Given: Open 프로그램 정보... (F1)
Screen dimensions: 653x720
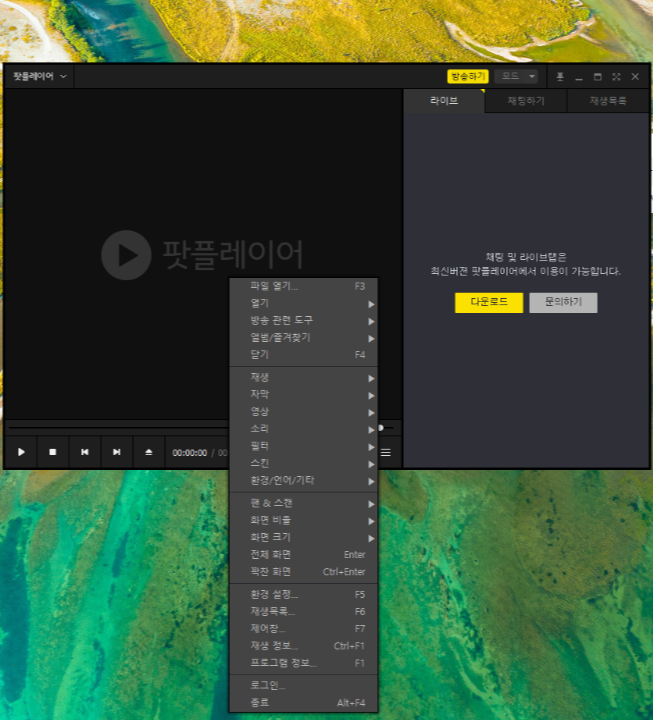Looking at the screenshot, I should [x=304, y=664].
